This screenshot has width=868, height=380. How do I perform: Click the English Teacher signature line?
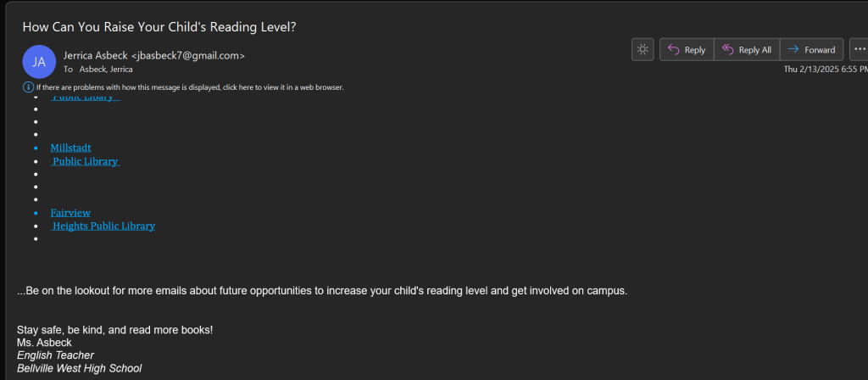coord(55,355)
